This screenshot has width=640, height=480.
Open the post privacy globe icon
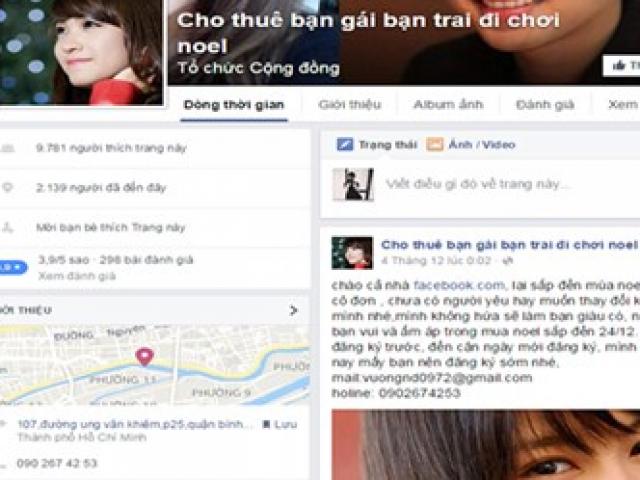(x=507, y=260)
